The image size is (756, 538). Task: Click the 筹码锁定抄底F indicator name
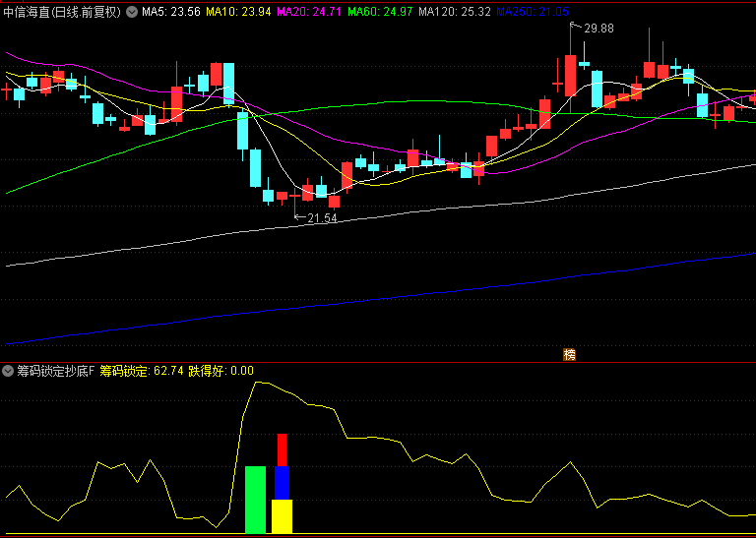pyautogui.click(x=55, y=371)
